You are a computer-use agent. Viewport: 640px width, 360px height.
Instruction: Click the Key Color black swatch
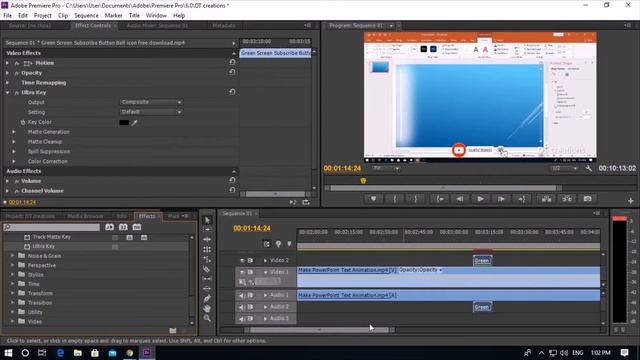click(x=124, y=122)
